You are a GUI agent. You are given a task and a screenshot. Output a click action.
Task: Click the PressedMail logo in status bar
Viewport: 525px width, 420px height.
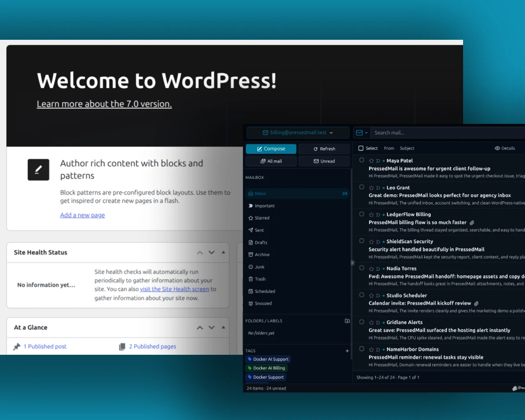click(518, 388)
